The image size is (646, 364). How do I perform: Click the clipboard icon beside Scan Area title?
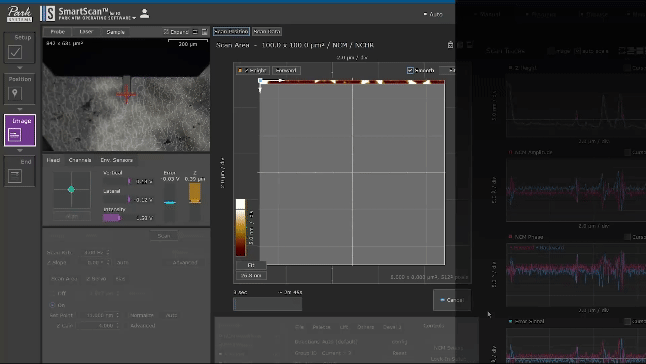pos(450,45)
